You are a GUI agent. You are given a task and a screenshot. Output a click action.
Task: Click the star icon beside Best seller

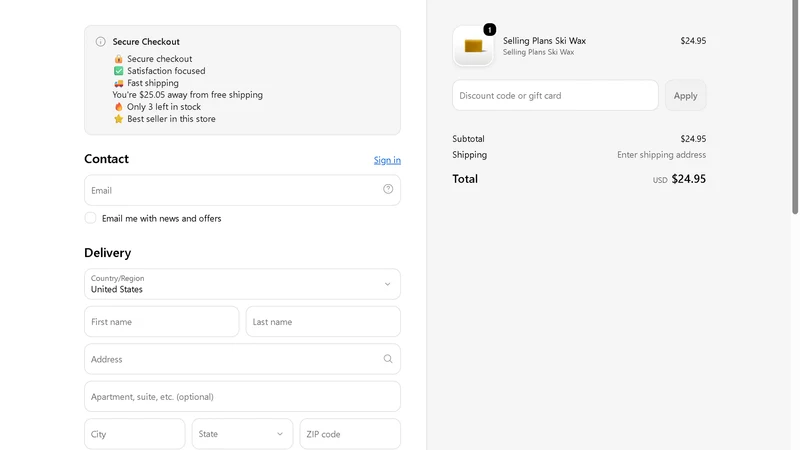coord(118,119)
